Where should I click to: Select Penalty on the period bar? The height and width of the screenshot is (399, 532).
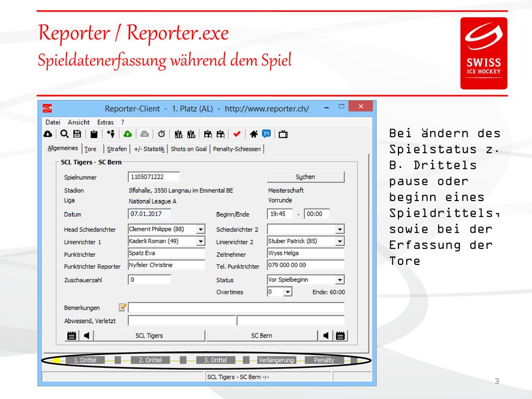(x=324, y=360)
